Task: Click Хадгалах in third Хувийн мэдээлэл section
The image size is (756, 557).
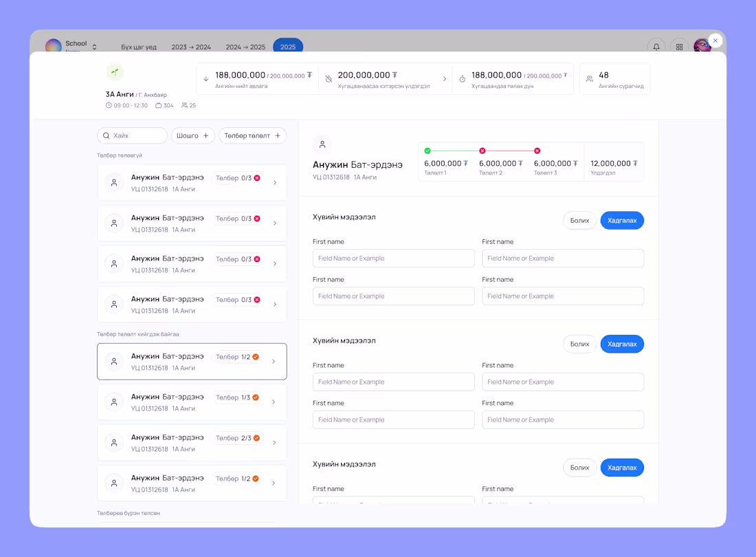Action: coord(622,468)
